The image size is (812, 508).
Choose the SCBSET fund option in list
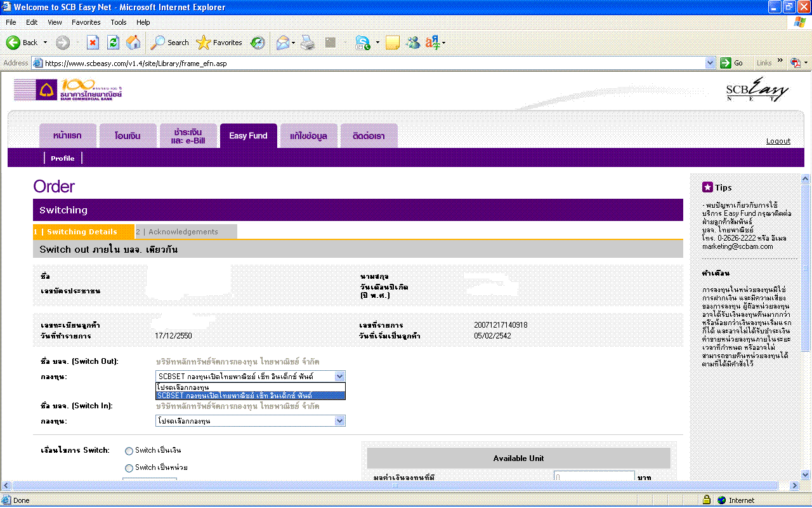click(x=251, y=396)
